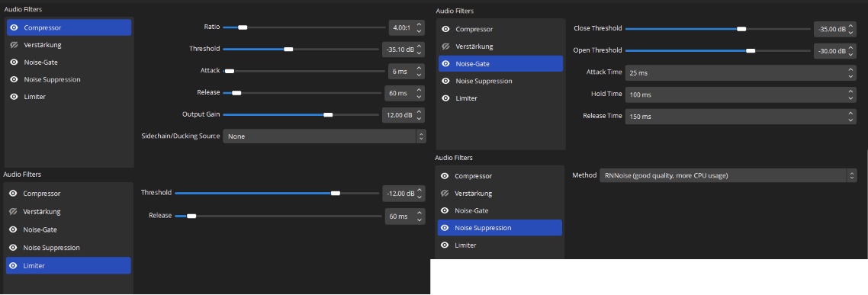Select Noise Suppression name in Noise-Gate-selected panel

(x=484, y=81)
